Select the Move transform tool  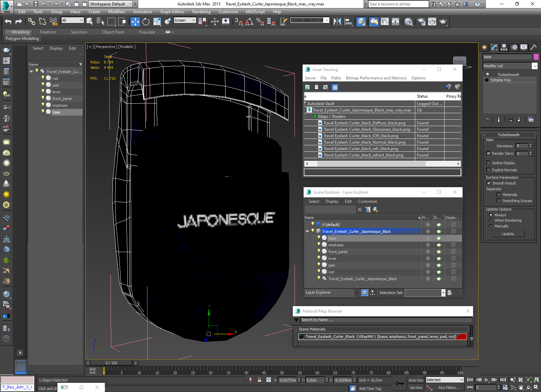135,22
